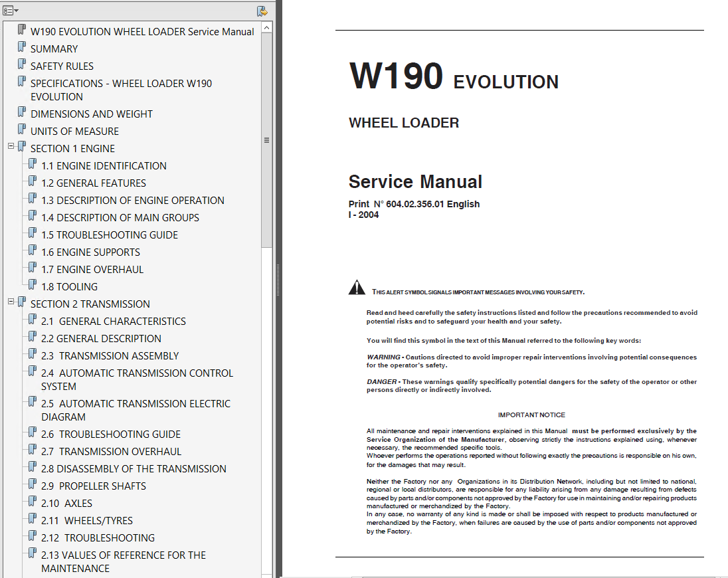The image size is (728, 578).
Task: Click the bookmark icon beside 1.7 ENGINE OVERHAUL
Action: click(x=33, y=268)
